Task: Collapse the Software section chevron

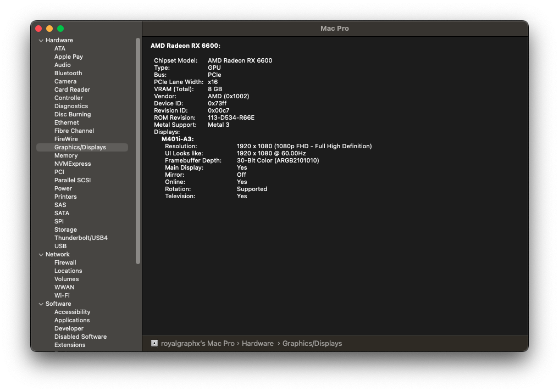Action: click(x=41, y=304)
